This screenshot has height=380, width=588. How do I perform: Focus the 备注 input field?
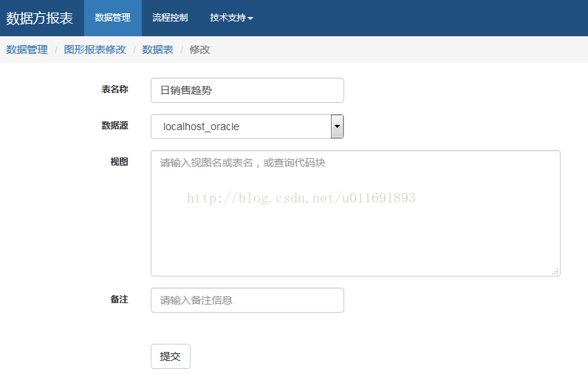(247, 300)
